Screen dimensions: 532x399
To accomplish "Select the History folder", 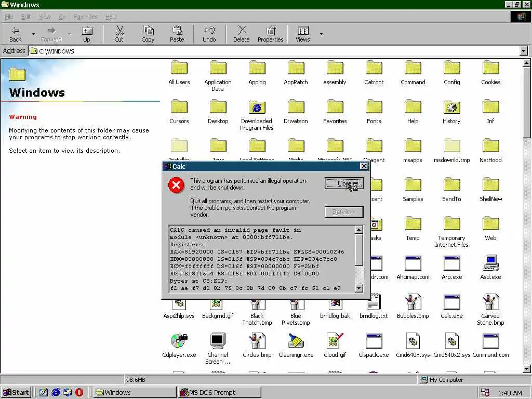I will click(x=451, y=112).
